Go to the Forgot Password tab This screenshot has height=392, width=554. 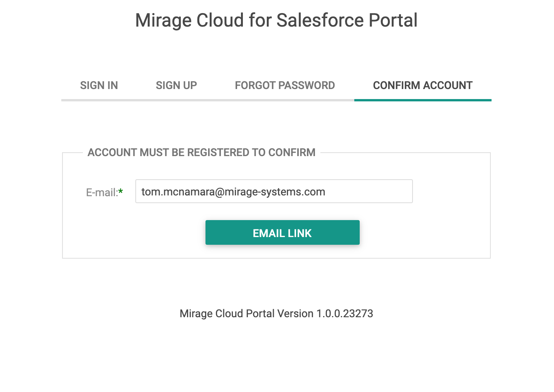(285, 85)
